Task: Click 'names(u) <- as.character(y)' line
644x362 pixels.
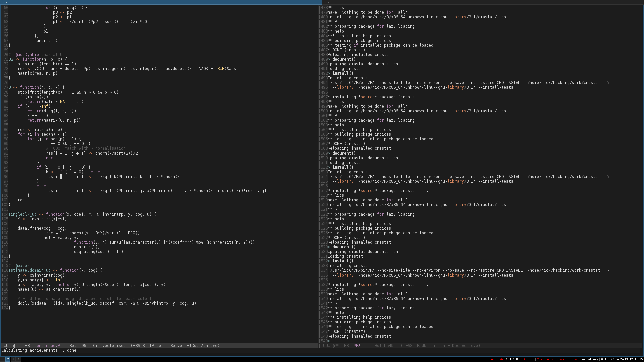Action: click(49, 289)
